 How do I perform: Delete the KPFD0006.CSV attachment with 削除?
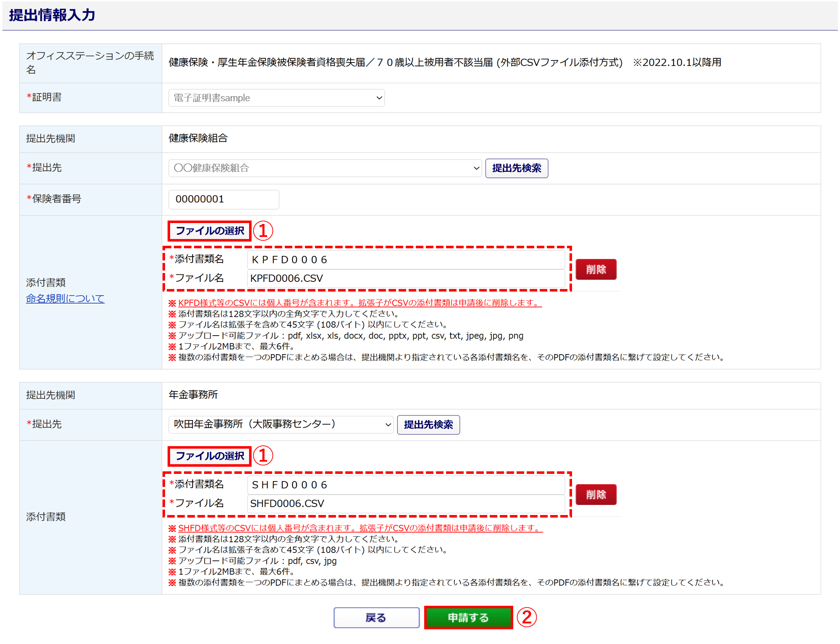coord(596,269)
